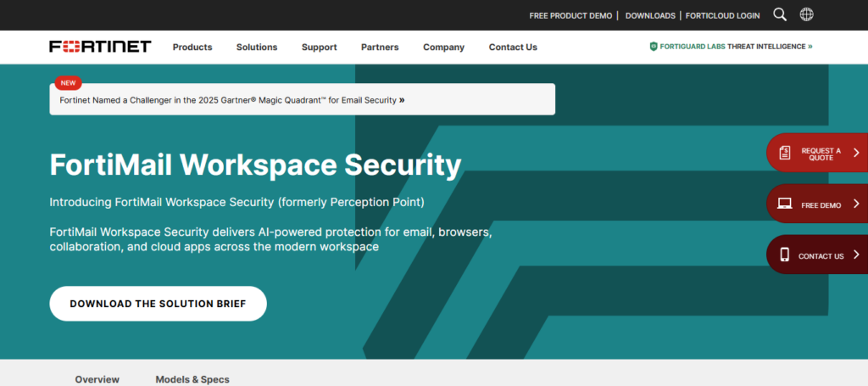Click the Free Demo laptop icon

point(785,204)
